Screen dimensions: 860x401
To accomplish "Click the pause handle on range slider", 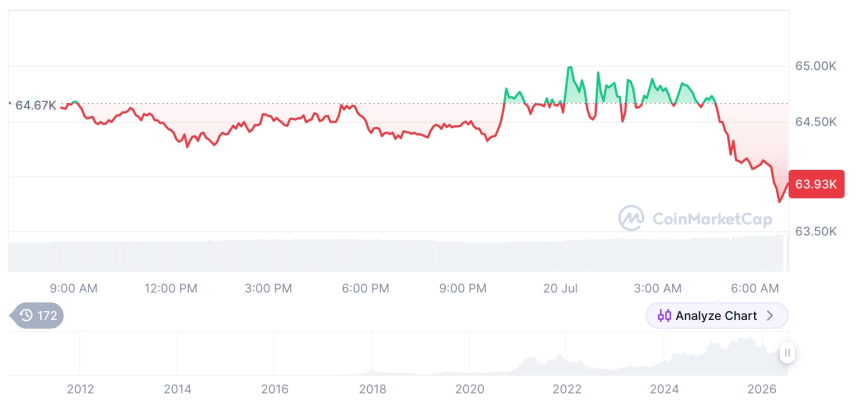I will (787, 353).
